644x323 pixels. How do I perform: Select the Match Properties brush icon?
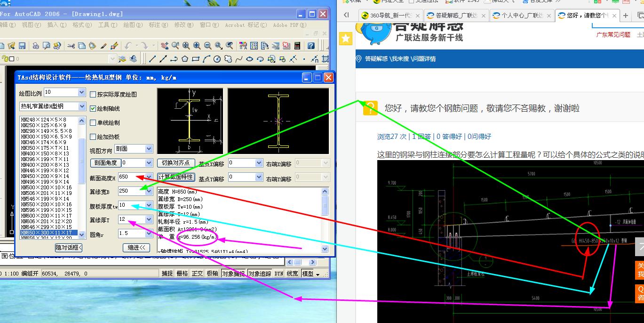tap(103, 46)
